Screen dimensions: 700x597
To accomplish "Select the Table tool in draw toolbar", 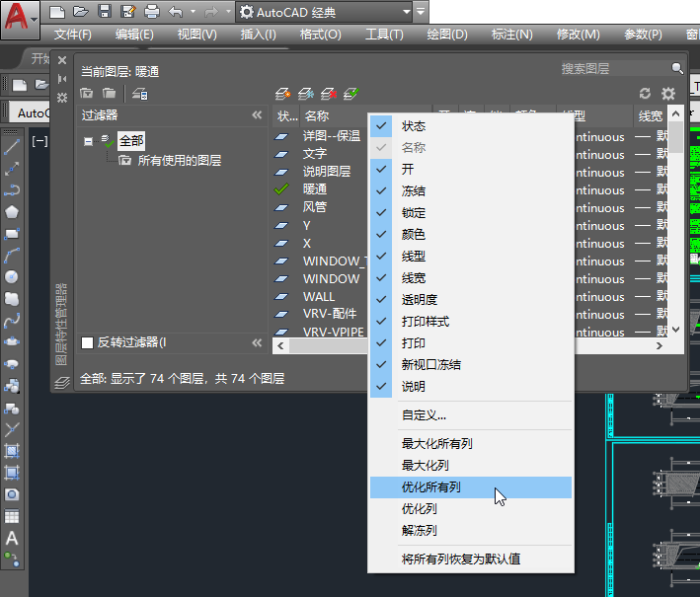I will (x=12, y=516).
